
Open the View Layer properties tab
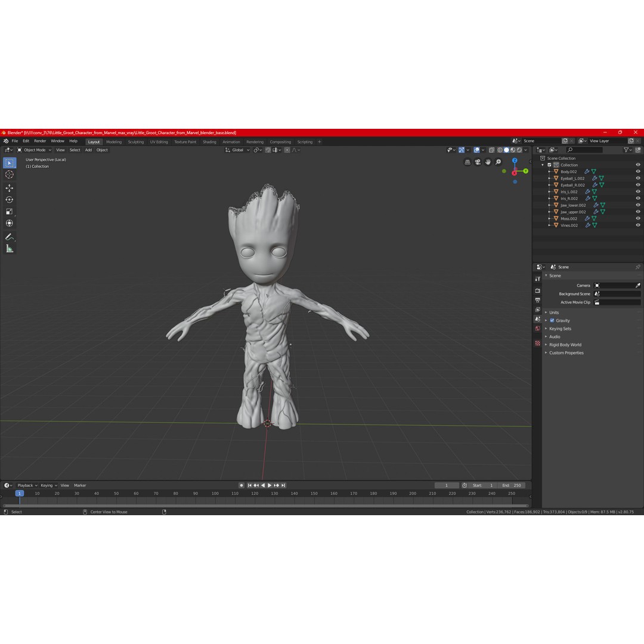click(x=538, y=309)
